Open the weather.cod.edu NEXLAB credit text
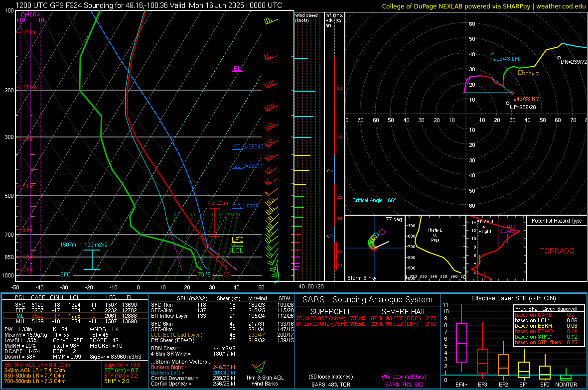 pos(483,6)
